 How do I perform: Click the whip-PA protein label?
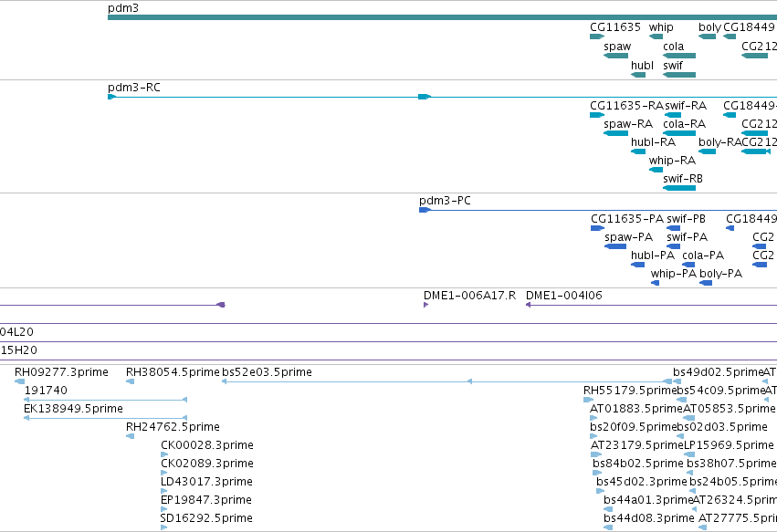click(674, 274)
